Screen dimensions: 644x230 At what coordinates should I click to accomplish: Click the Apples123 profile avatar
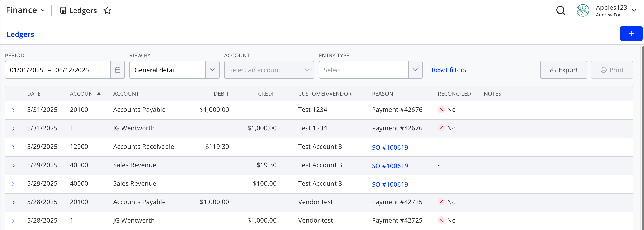point(583,11)
